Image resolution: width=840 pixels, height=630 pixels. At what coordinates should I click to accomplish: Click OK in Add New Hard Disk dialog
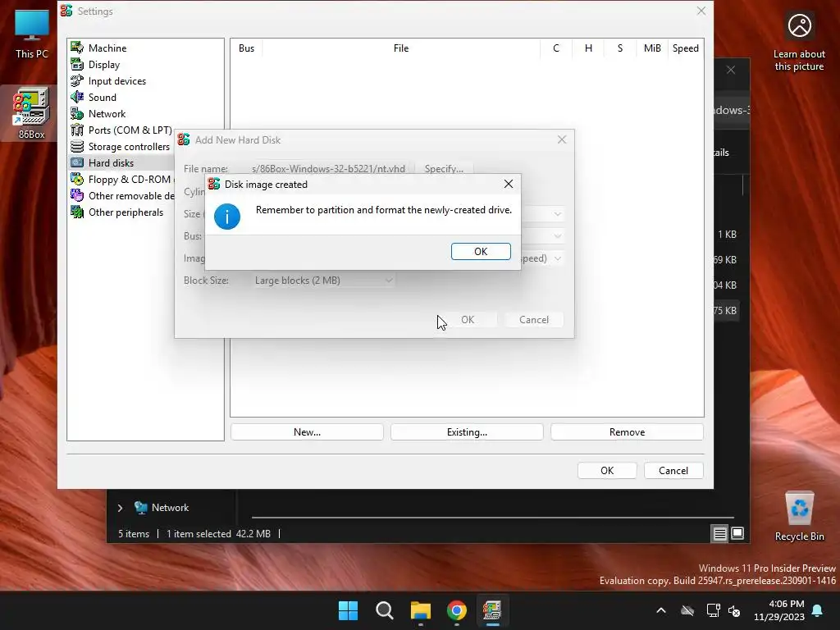click(468, 320)
